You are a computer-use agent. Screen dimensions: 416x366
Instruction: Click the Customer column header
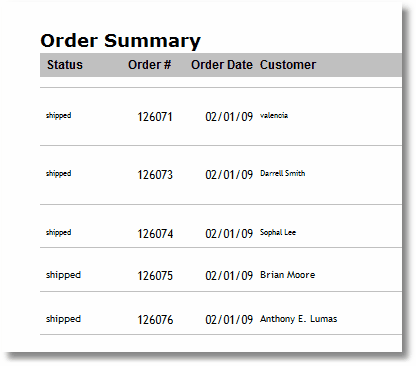click(x=288, y=65)
